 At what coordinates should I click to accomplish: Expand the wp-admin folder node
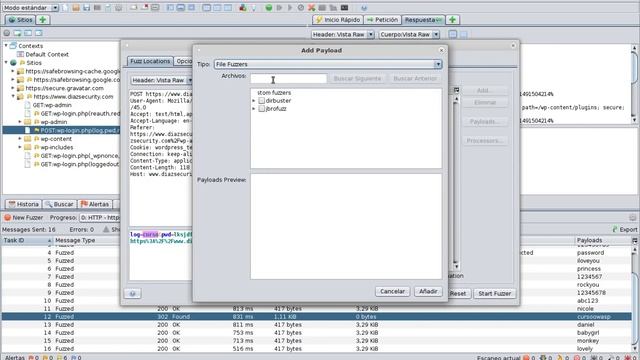click(20, 122)
